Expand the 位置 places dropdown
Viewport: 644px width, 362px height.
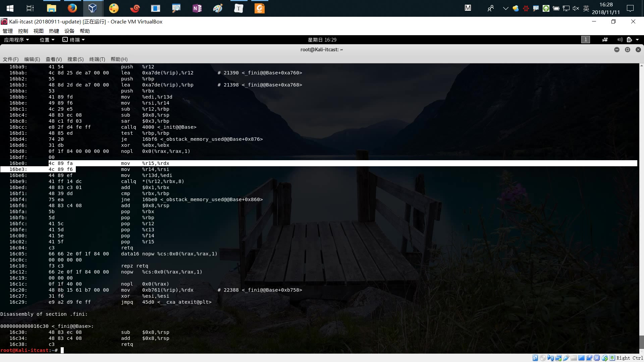point(47,40)
